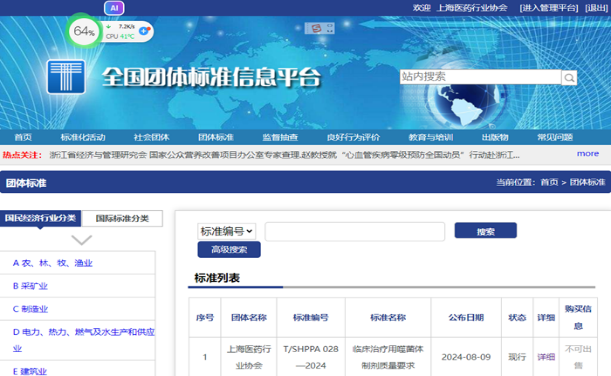The image size is (611, 376).
Task: Click the 退出 logout link
Action: 597,8
